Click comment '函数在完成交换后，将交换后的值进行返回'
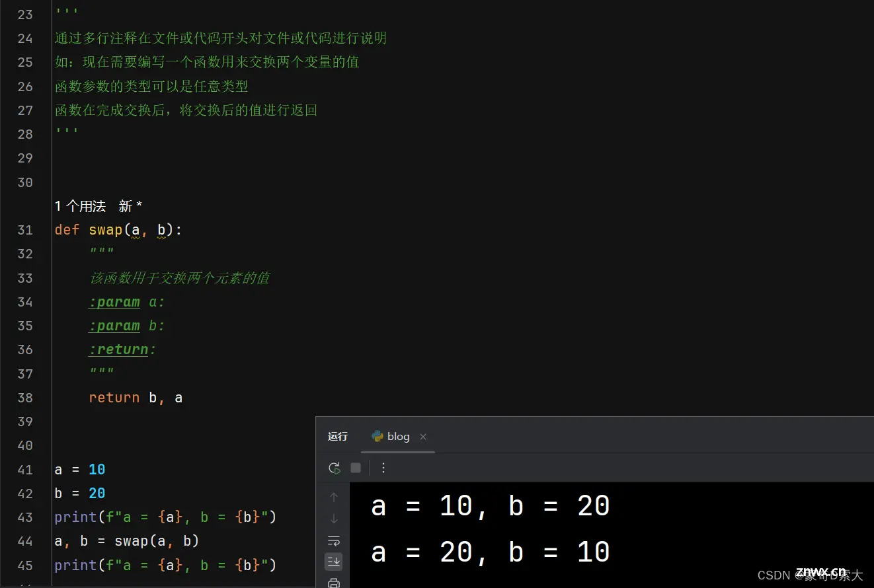The width and height of the screenshot is (874, 588). click(x=186, y=110)
